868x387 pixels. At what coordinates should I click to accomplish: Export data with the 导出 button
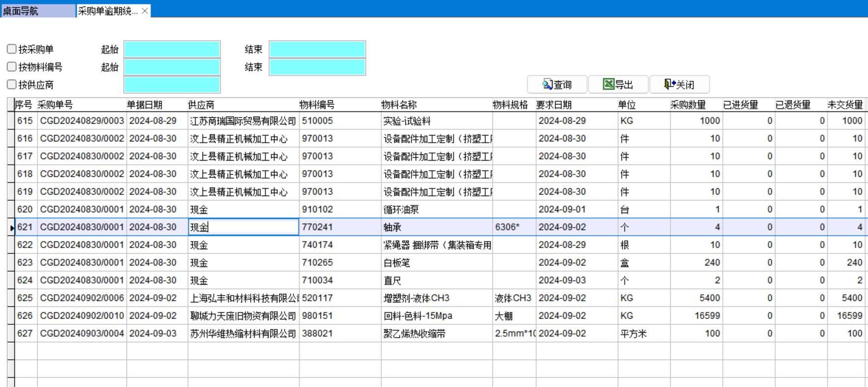click(x=618, y=85)
